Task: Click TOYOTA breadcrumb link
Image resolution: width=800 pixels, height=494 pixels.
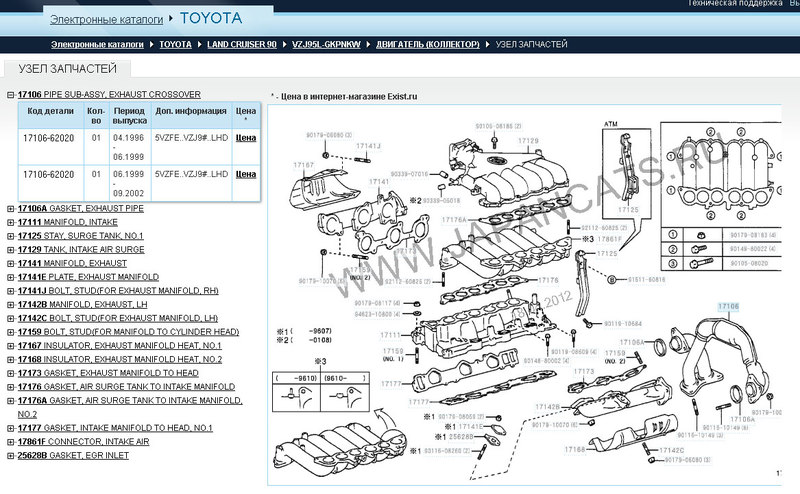Action: (x=176, y=44)
